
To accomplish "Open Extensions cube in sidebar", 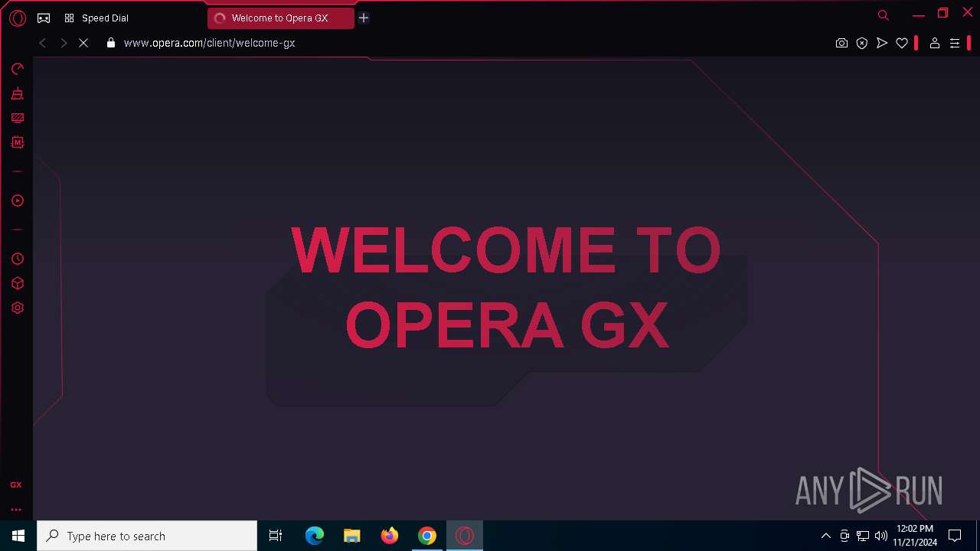I will tap(17, 283).
